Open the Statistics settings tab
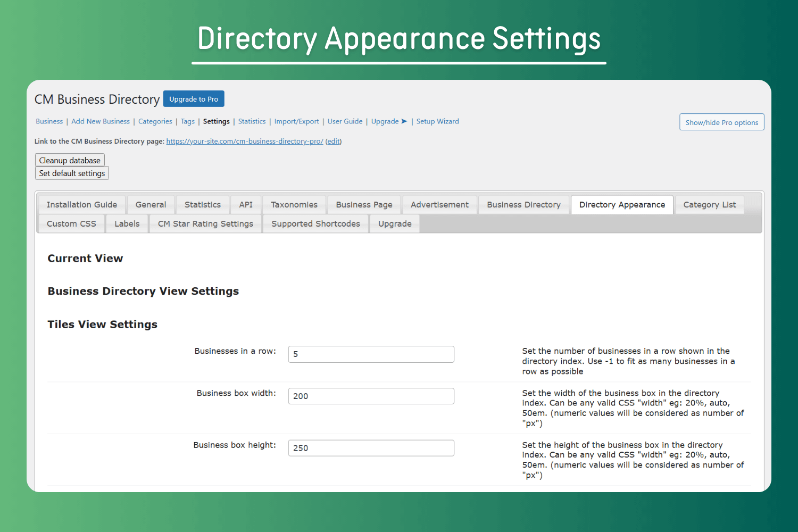 tap(203, 205)
